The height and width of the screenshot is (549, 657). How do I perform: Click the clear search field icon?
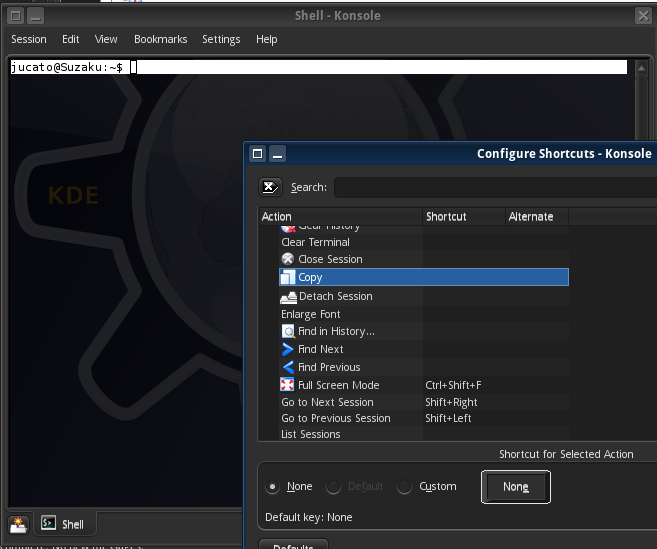click(x=270, y=187)
